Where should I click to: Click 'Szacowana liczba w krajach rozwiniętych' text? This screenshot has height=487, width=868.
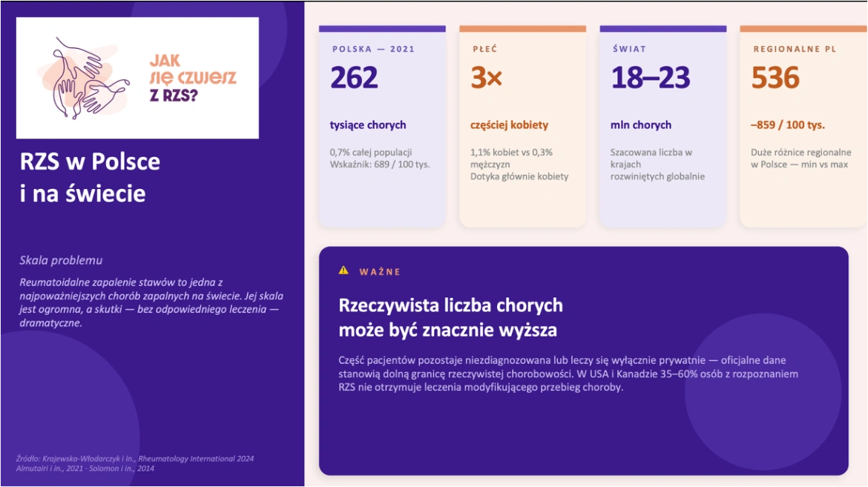[x=657, y=165]
